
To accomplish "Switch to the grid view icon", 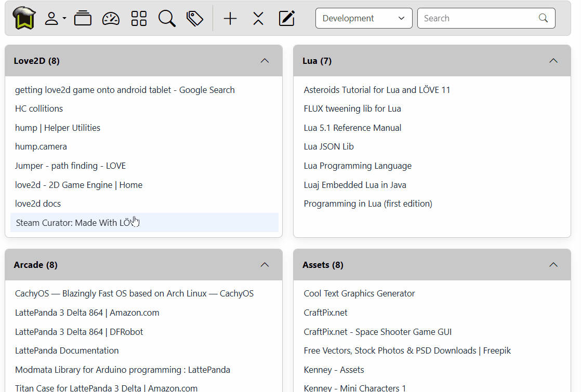I will tap(139, 18).
